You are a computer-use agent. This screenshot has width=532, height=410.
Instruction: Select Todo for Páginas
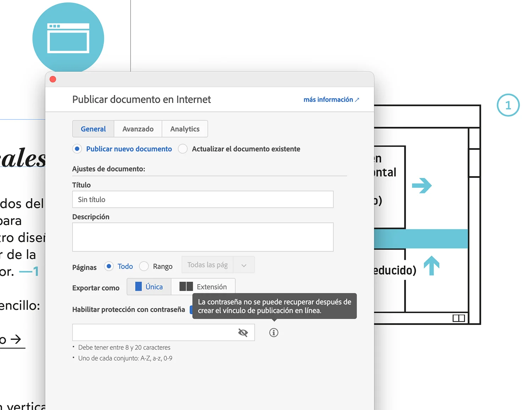tap(109, 266)
